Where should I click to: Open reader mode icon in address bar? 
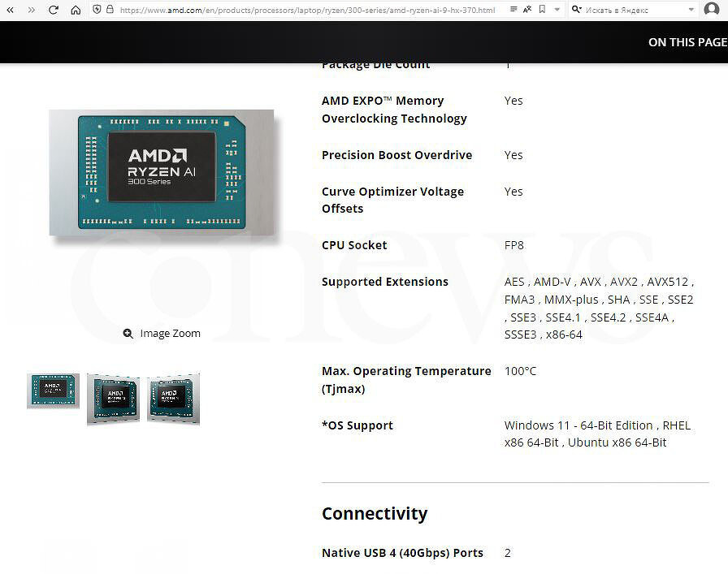[513, 9]
